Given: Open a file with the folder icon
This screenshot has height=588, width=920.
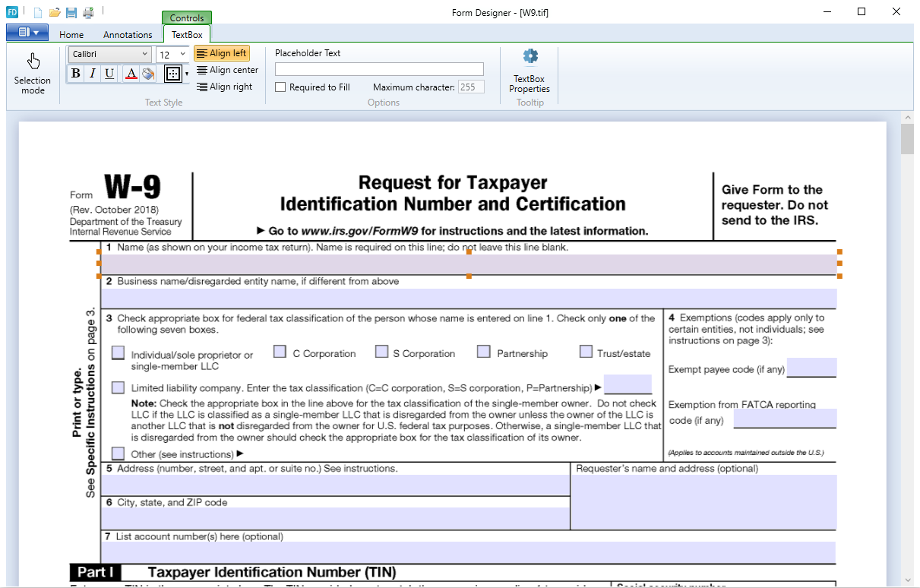Looking at the screenshot, I should 55,12.
